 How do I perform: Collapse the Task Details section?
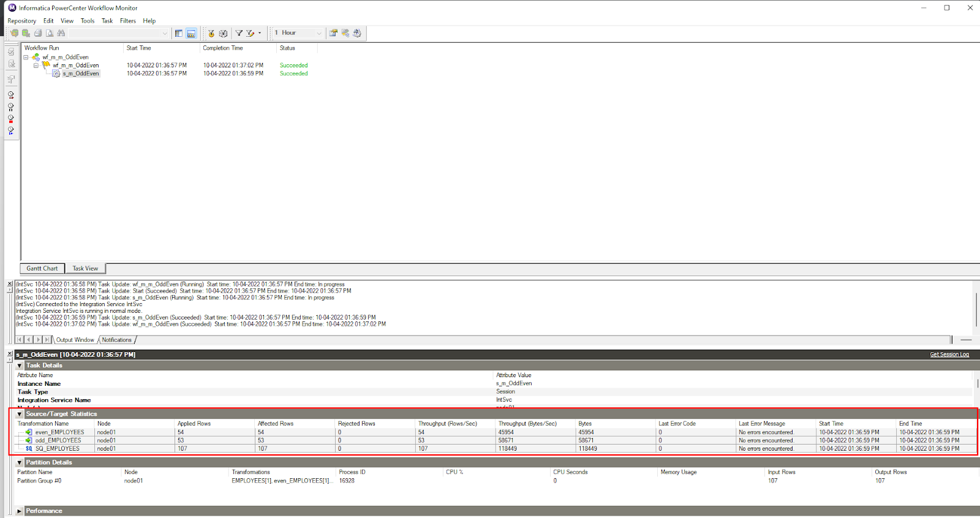[20, 366]
